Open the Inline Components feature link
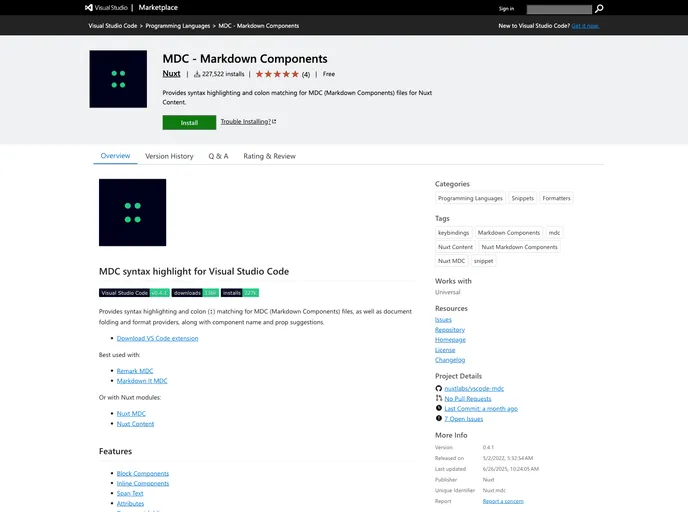Image resolution: width=688 pixels, height=512 pixels. coord(143,483)
